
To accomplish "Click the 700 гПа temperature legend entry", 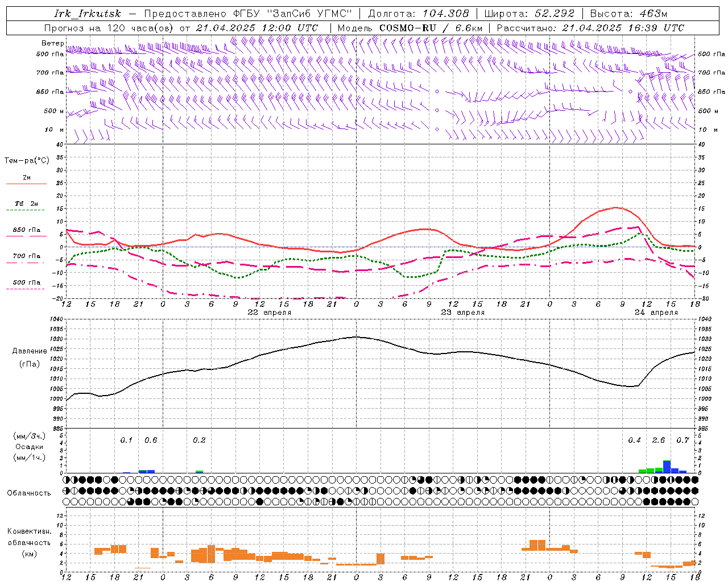I will (x=26, y=256).
